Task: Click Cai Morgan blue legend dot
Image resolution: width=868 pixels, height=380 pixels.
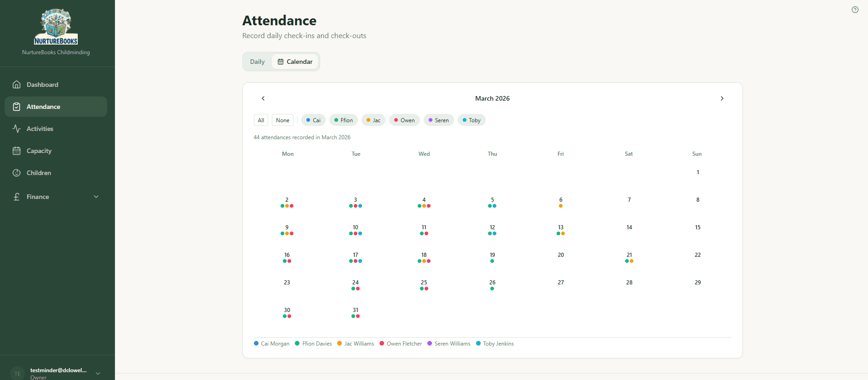Action: [x=256, y=343]
